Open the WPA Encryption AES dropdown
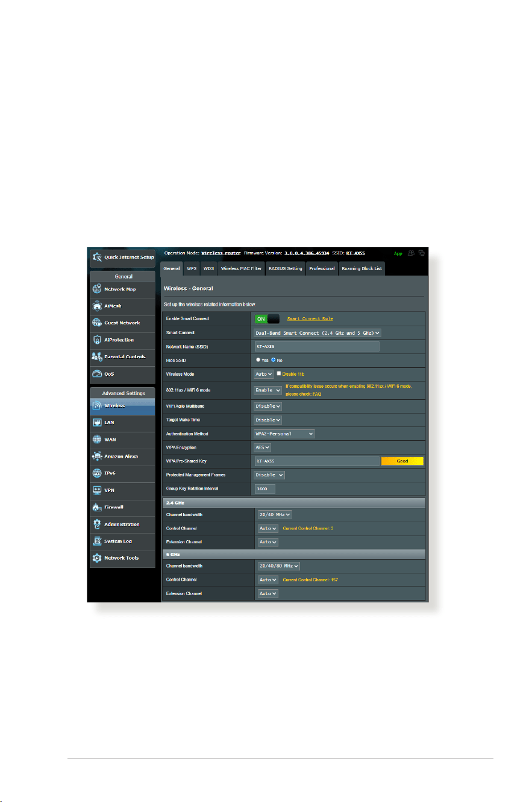This screenshot has height=802, width=532. pyautogui.click(x=263, y=447)
